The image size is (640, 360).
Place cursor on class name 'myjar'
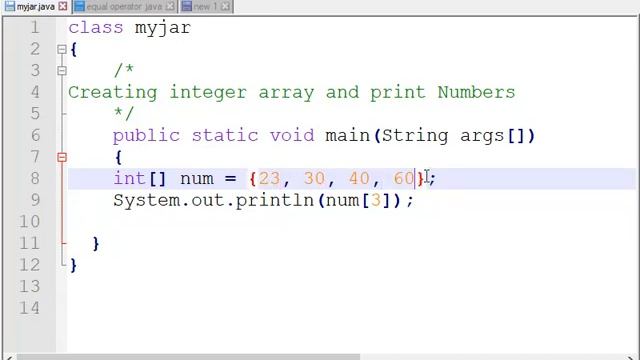[x=162, y=29]
